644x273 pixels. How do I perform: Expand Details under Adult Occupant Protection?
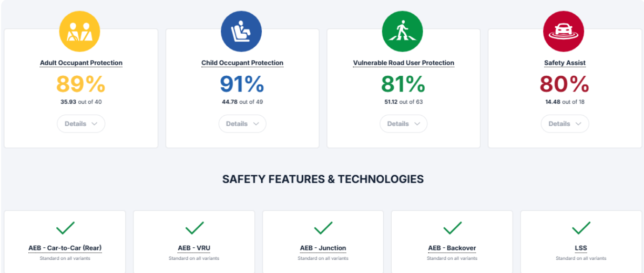pos(81,124)
